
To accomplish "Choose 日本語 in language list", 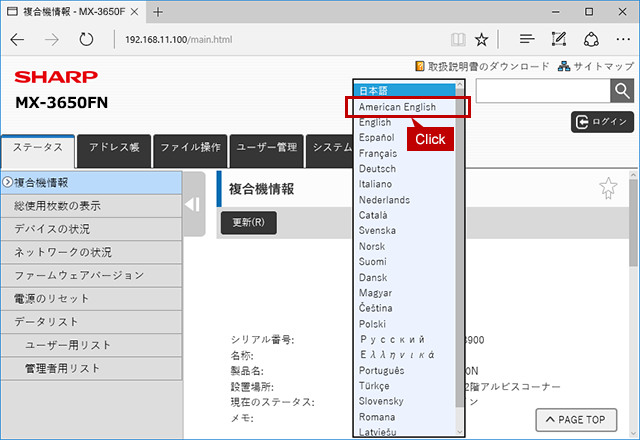I will coord(405,91).
